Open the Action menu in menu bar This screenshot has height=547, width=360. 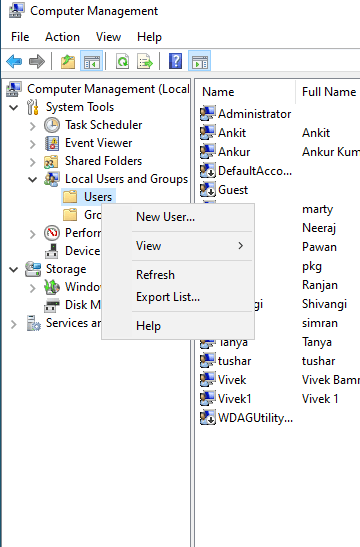[x=62, y=37]
